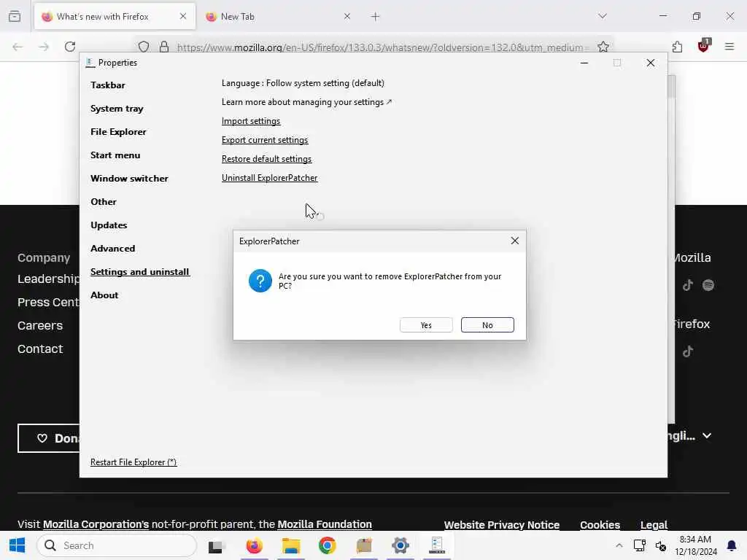Open the Other section
The image size is (747, 560).
[x=104, y=202]
